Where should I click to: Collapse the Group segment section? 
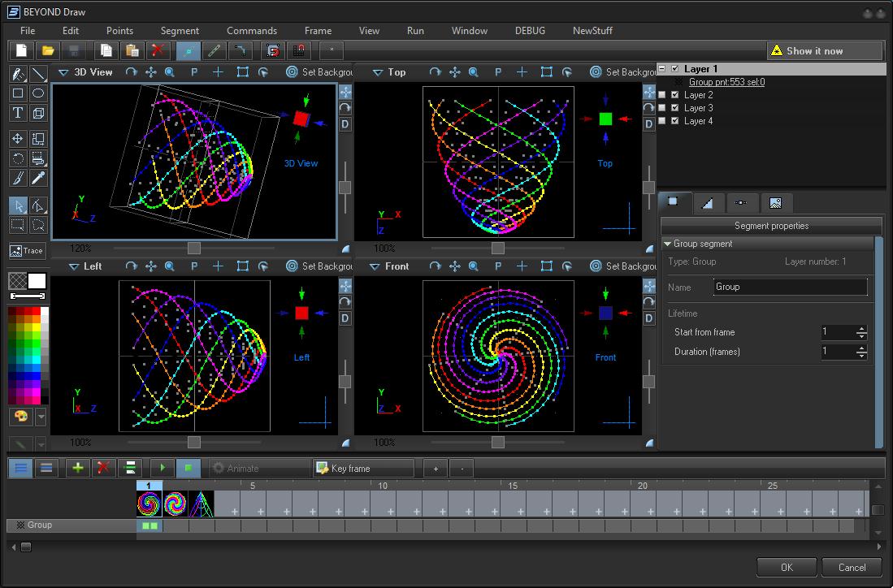coord(667,244)
